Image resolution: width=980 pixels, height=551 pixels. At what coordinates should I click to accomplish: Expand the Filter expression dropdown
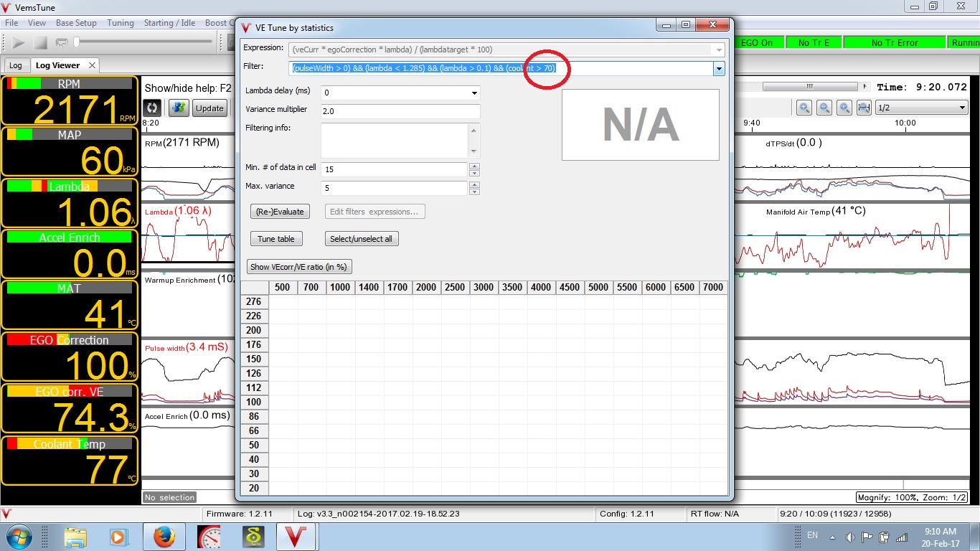[x=719, y=69]
